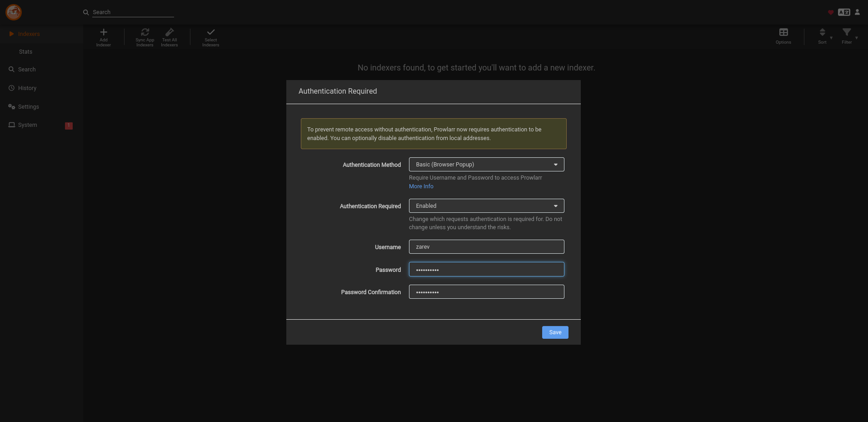Expand the Authentication Required dropdown
868x422 pixels.
tap(486, 206)
